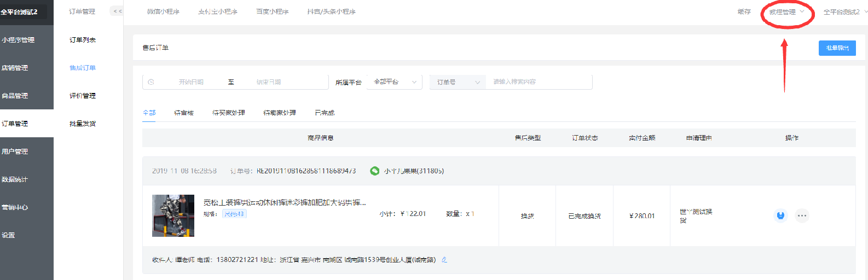Viewport: 868px width, 280px height.
Task: Click the order number RE2019110816285811186894...
Action: (306, 171)
